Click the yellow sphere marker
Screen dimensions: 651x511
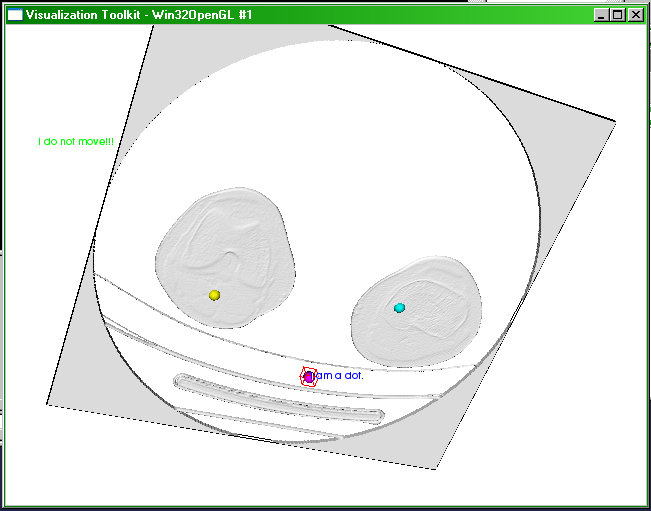(214, 295)
